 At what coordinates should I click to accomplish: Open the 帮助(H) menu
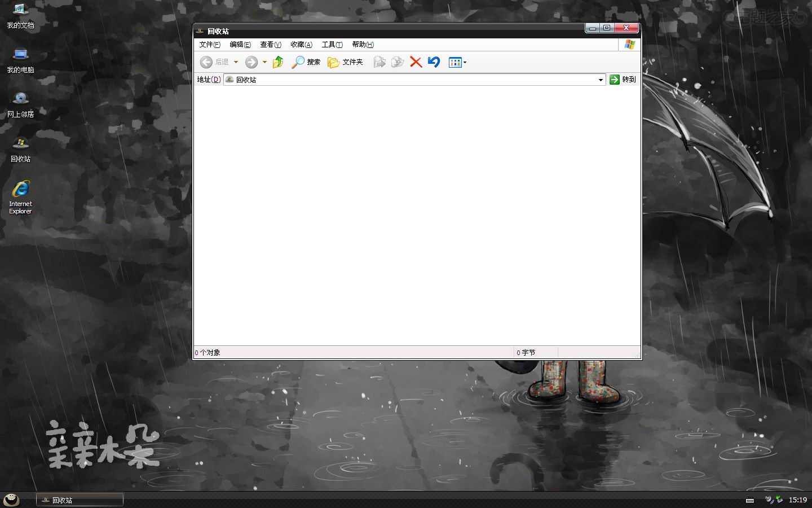click(x=363, y=45)
